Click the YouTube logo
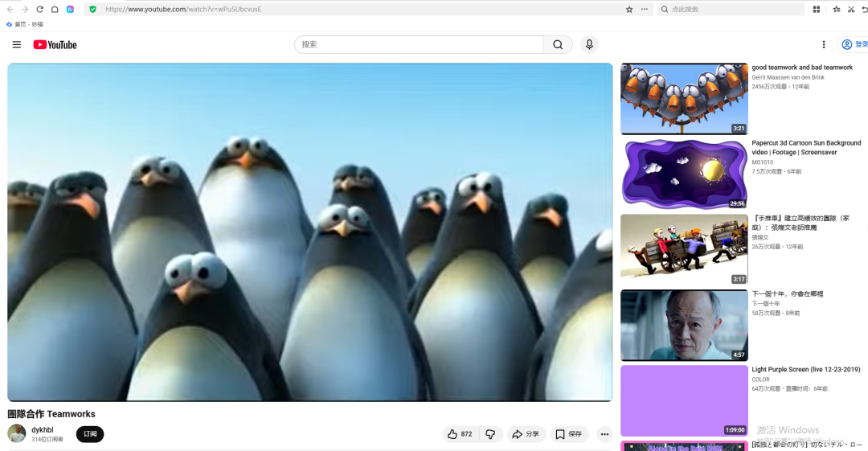Image resolution: width=868 pixels, height=451 pixels. click(x=55, y=45)
